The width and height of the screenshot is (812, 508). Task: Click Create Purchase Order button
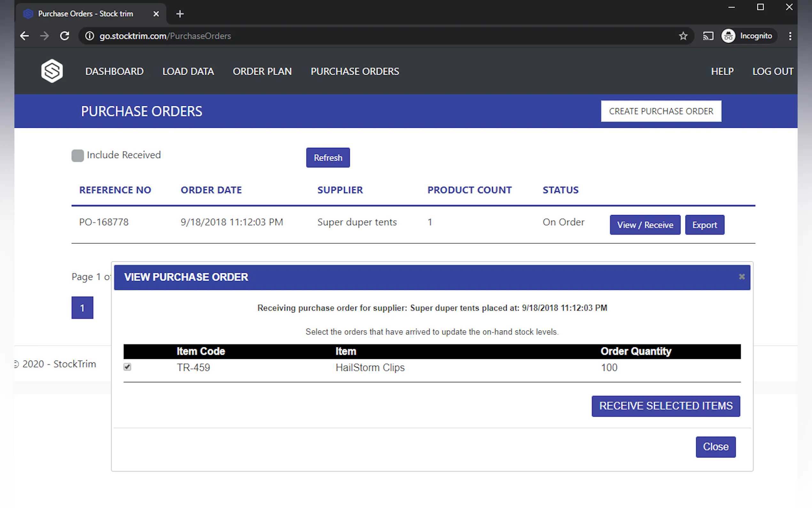click(660, 111)
